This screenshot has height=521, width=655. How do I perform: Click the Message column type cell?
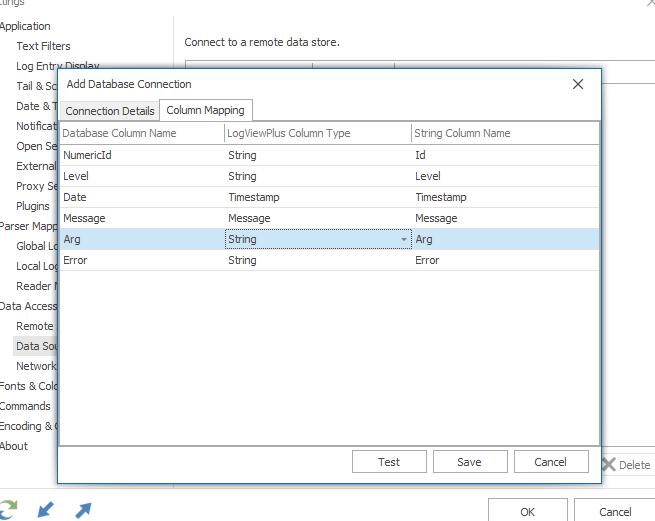[x=318, y=218]
